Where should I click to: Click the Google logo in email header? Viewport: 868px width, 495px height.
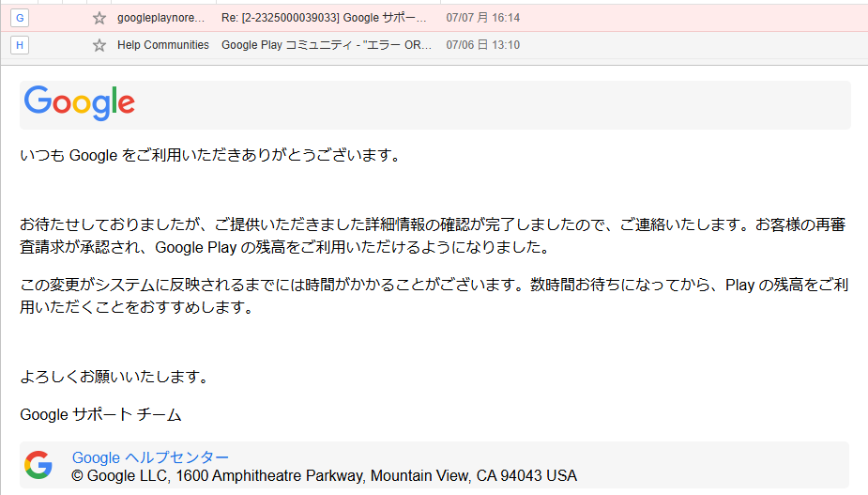[x=79, y=103]
